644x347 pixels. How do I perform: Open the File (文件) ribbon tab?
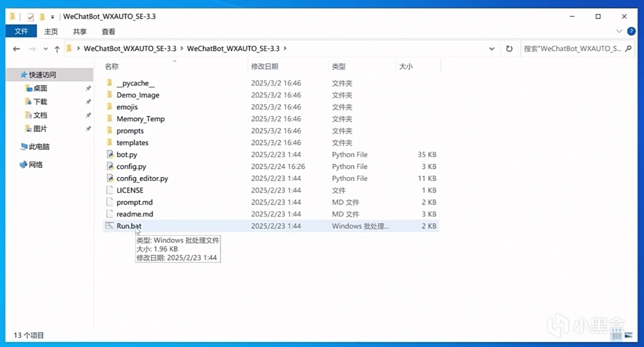coord(21,31)
